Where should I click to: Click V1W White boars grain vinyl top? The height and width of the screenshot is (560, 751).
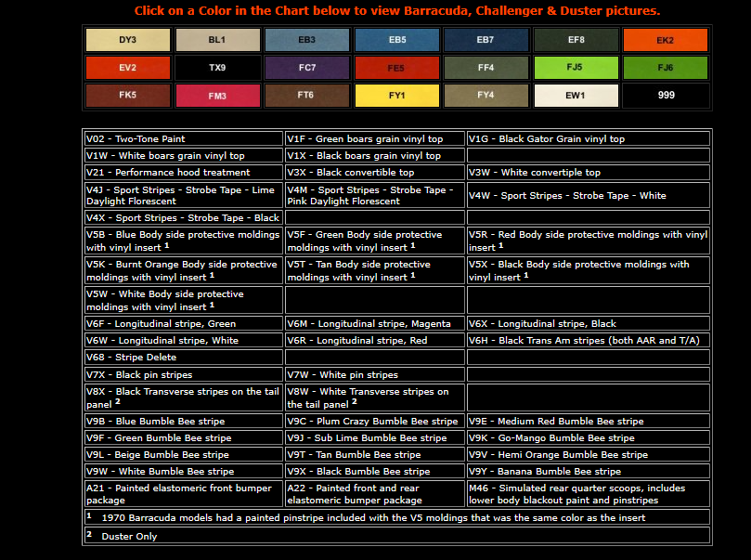(x=184, y=156)
